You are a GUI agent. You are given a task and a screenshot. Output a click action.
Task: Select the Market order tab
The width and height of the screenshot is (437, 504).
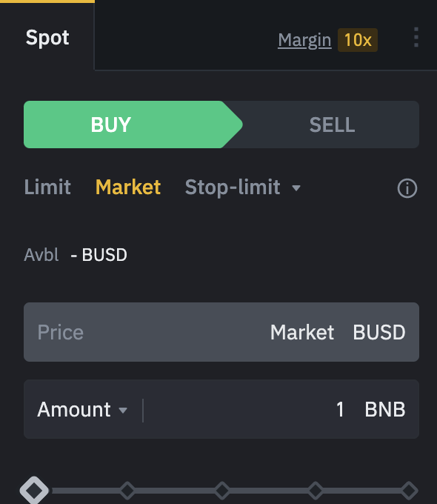point(128,188)
